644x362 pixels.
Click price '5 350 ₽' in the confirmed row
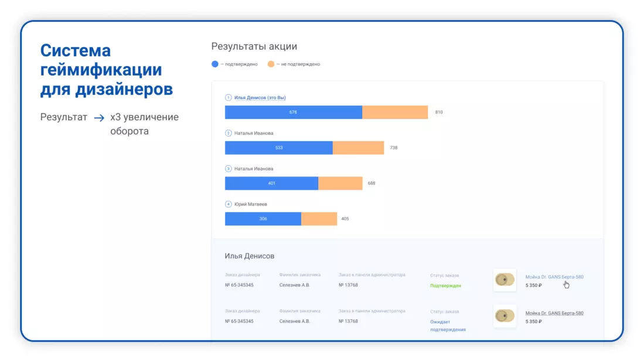point(533,285)
